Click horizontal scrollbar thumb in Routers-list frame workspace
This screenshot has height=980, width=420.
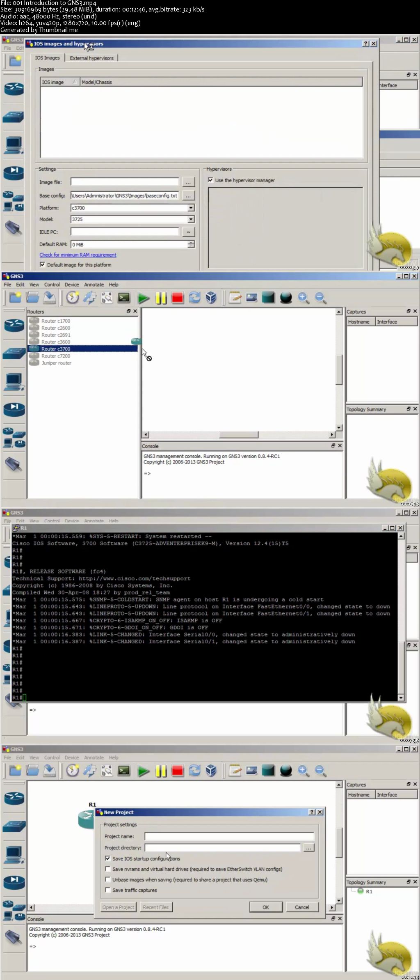(239, 435)
